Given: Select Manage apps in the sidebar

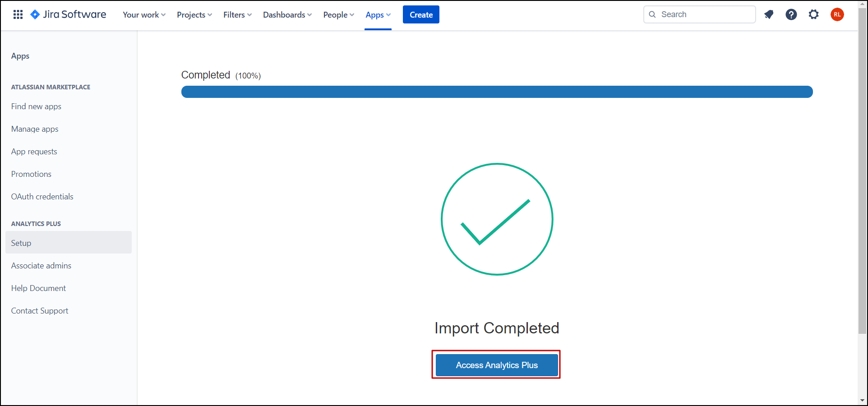Looking at the screenshot, I should 35,129.
